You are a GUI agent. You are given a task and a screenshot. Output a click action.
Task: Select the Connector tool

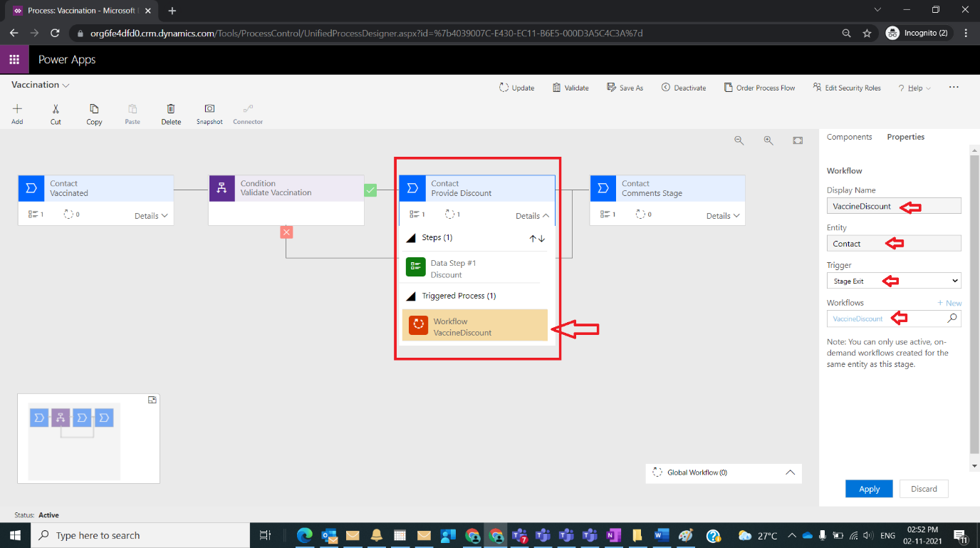coord(247,113)
